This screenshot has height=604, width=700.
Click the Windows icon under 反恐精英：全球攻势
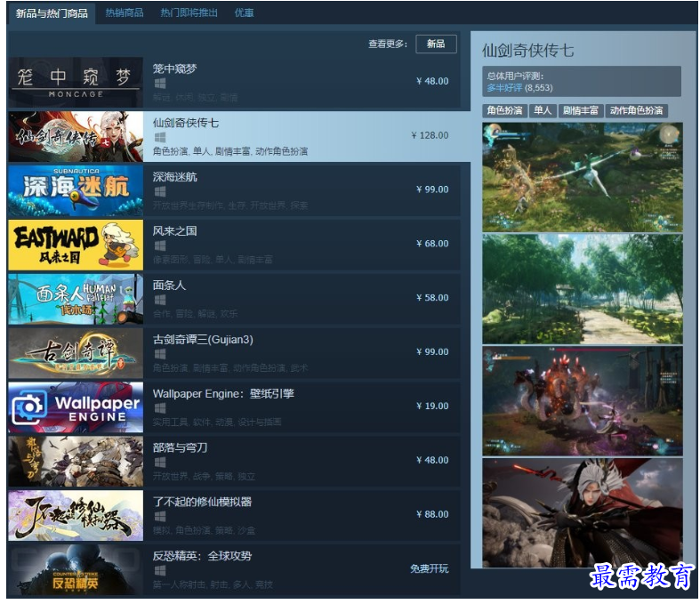160,570
